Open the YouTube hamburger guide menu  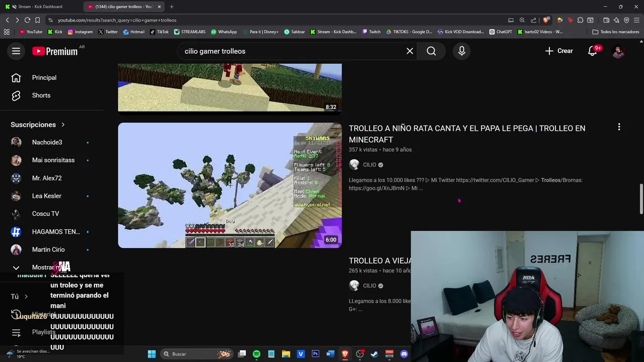(16, 51)
